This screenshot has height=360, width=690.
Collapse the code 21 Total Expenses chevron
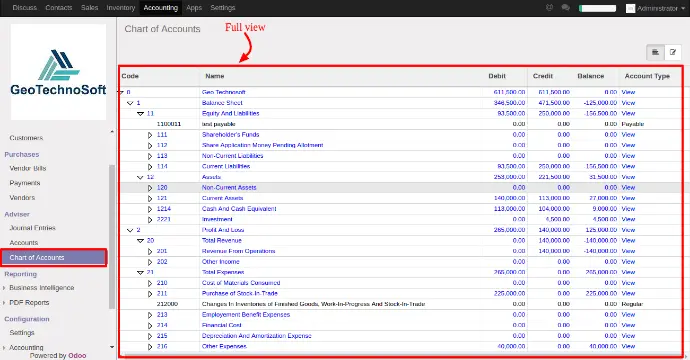pos(140,272)
